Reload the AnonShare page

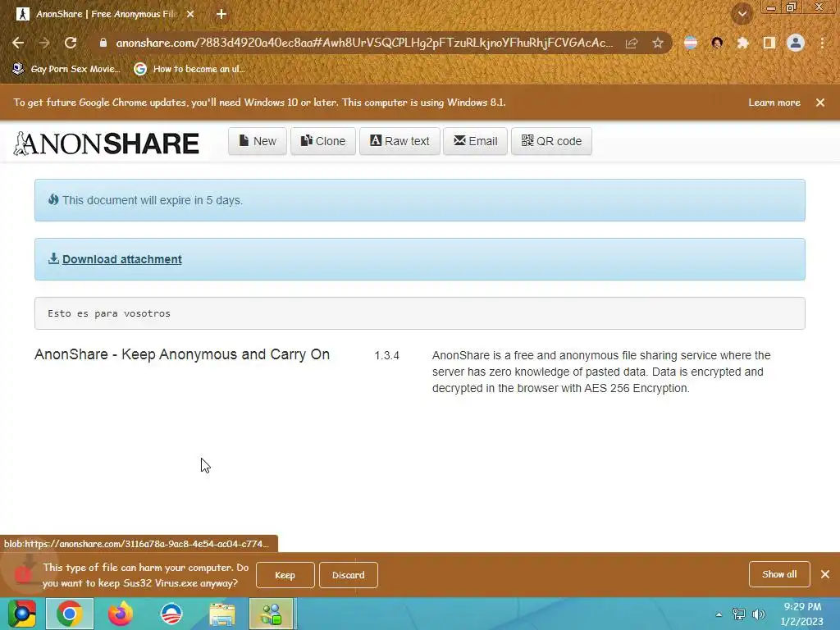pos(71,43)
